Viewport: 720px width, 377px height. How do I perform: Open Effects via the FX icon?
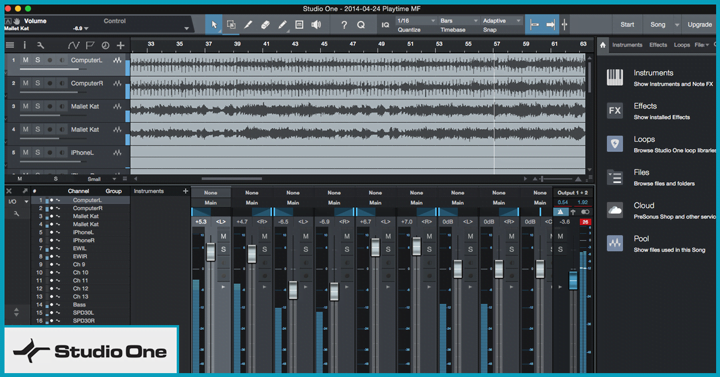click(x=615, y=111)
